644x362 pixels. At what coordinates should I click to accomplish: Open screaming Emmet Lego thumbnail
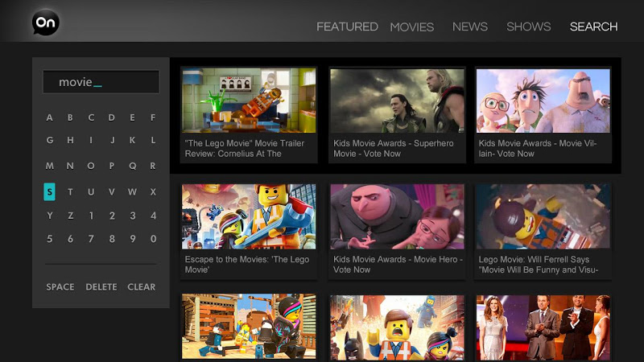tap(397, 327)
